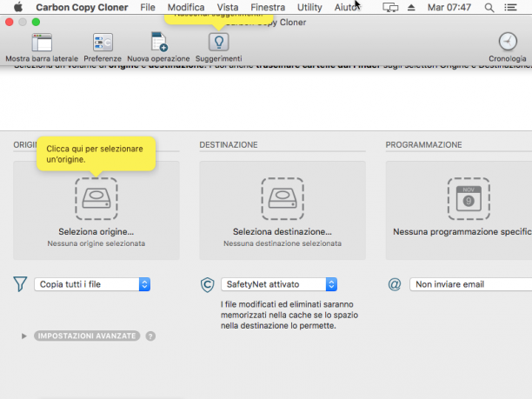Image resolution: width=532 pixels, height=399 pixels.
Task: Click the help question mark beside Impostazioni Avanzate
Action: [x=150, y=336]
